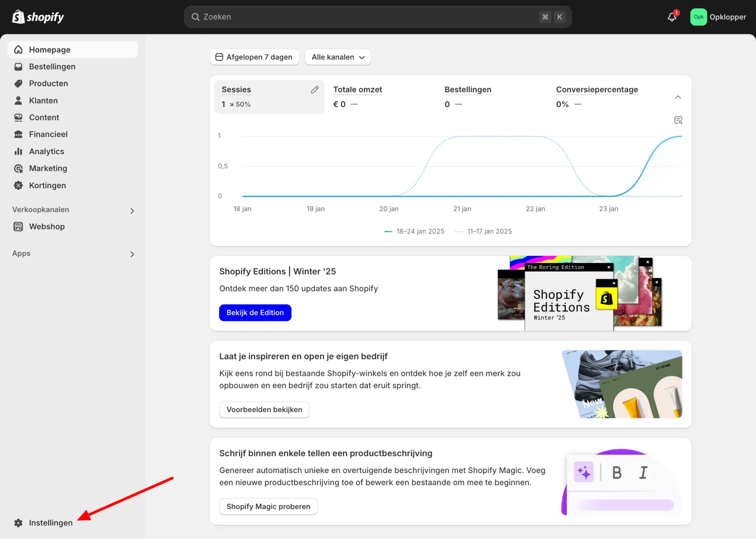Screen dimensions: 756x539
Task: Click the Financieel bank icon
Action: click(x=18, y=134)
